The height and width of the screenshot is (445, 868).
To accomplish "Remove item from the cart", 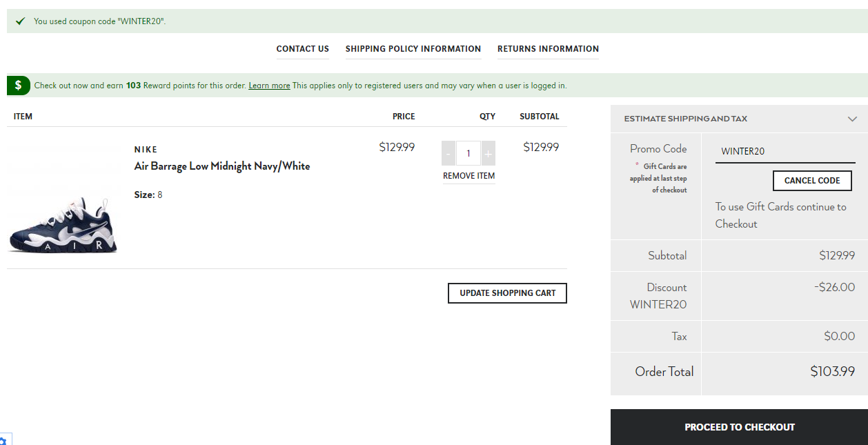I will 469,176.
